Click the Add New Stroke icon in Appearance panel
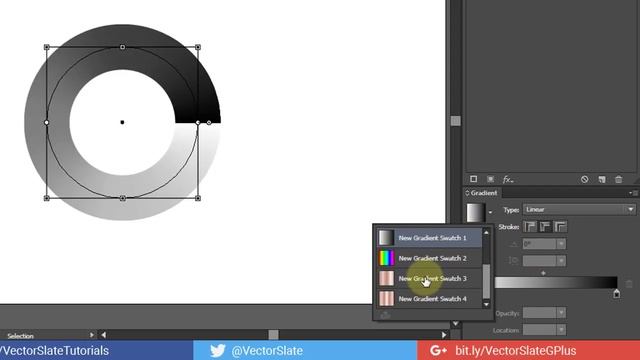Image resolution: width=640 pixels, height=360 pixels. click(473, 179)
